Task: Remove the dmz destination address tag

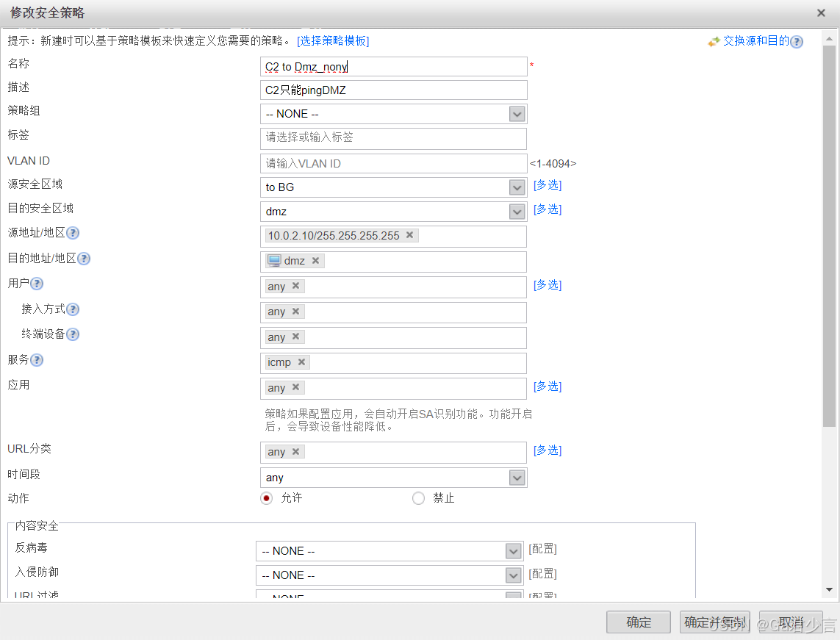Action: tap(315, 260)
